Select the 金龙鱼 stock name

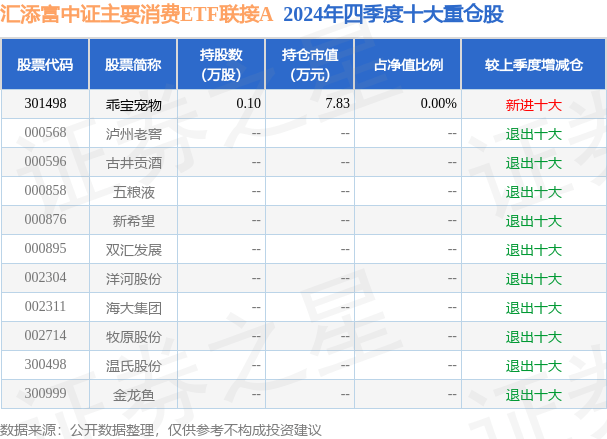133,395
